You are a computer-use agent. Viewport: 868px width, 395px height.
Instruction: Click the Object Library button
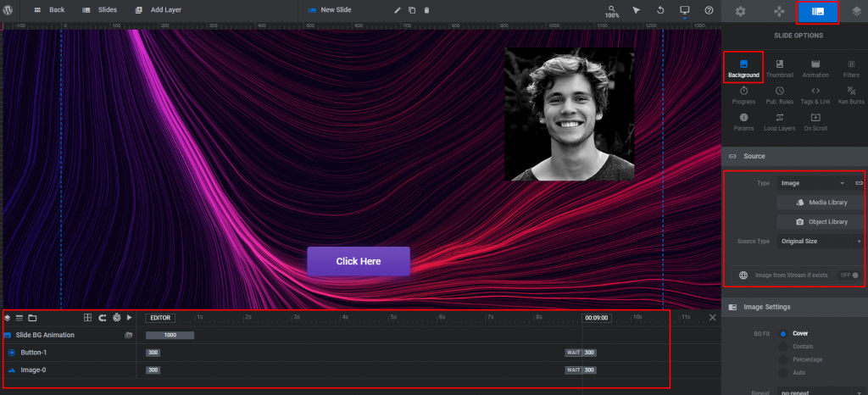[821, 222]
